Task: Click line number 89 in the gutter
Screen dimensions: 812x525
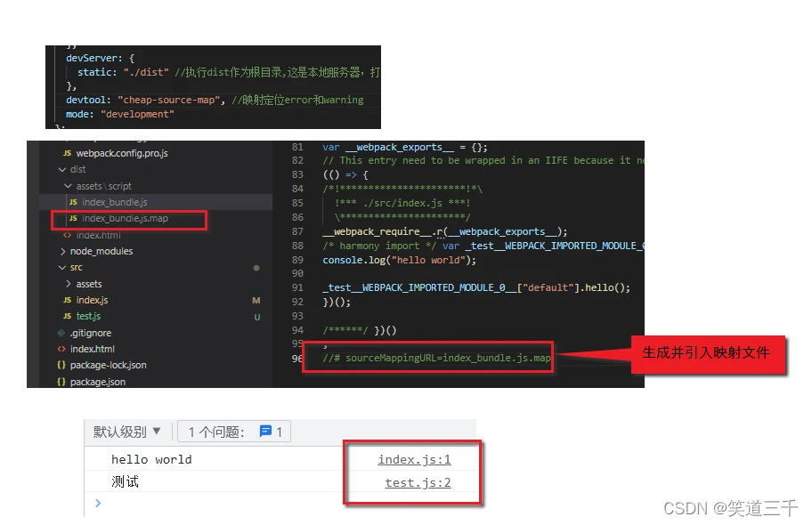Action: pyautogui.click(x=297, y=260)
